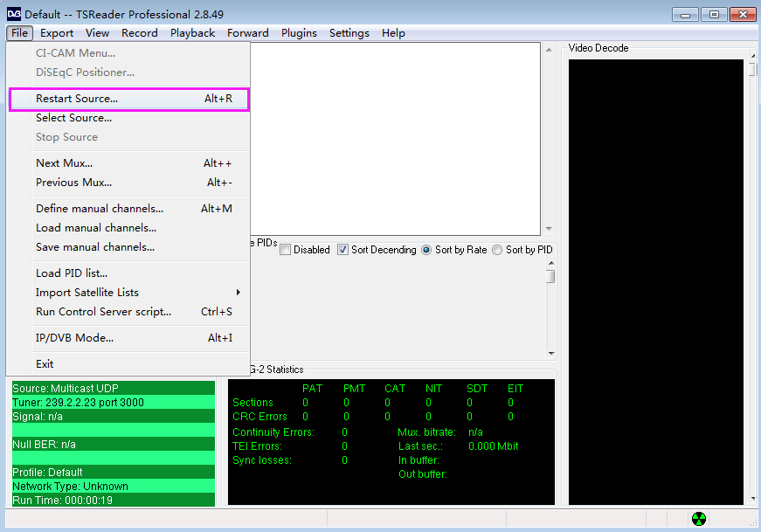Select the Sort by Rate radio button

pos(426,250)
